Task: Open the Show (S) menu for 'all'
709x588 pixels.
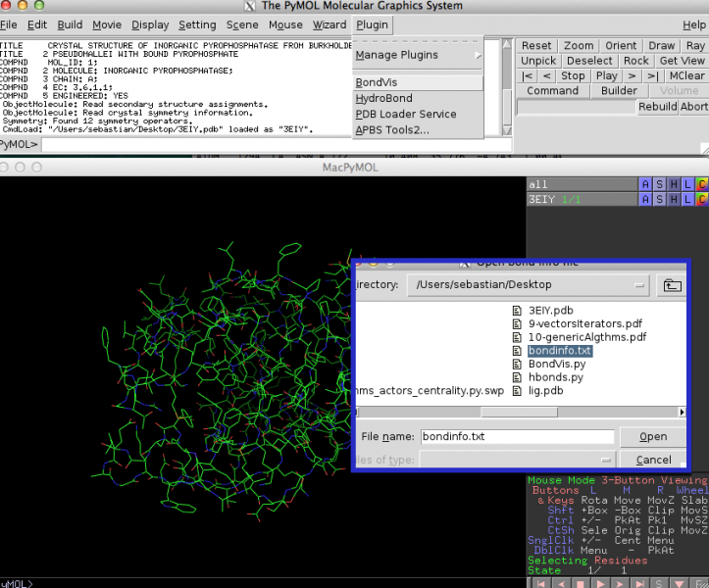Action: (659, 184)
